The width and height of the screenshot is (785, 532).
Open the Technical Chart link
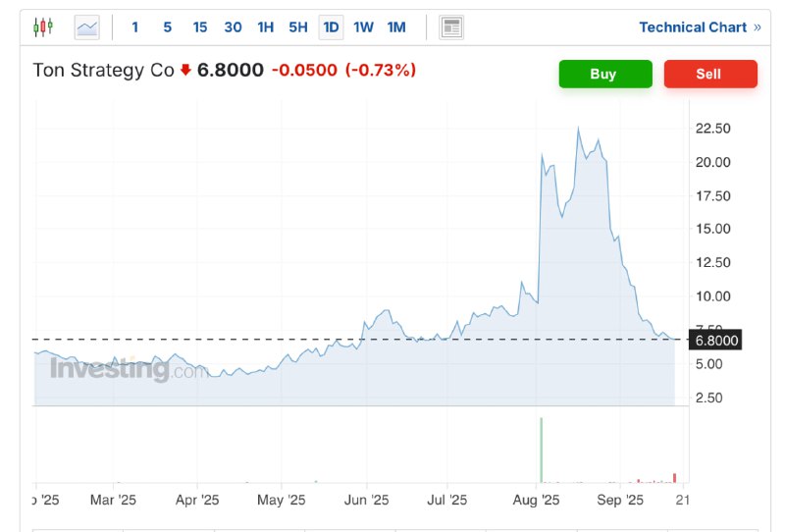[693, 27]
